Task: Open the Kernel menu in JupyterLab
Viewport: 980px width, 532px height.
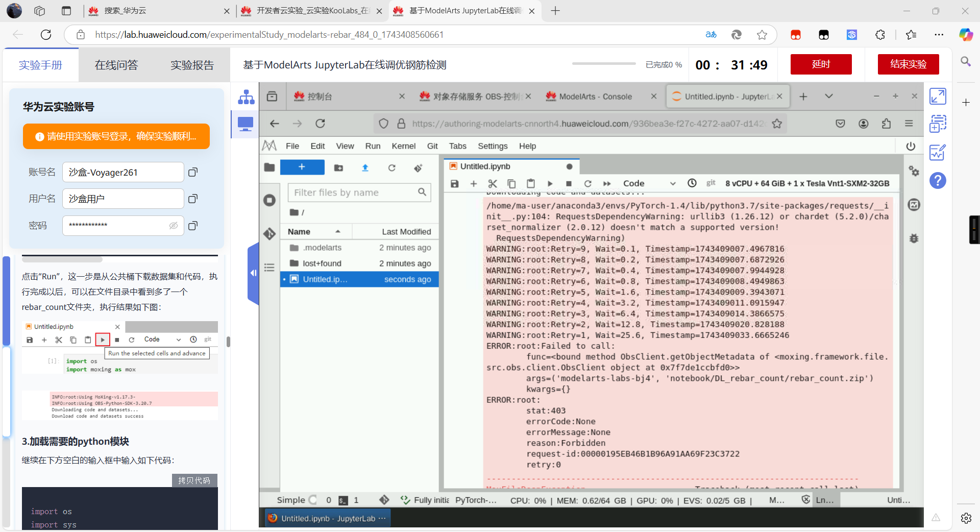Action: click(x=404, y=146)
